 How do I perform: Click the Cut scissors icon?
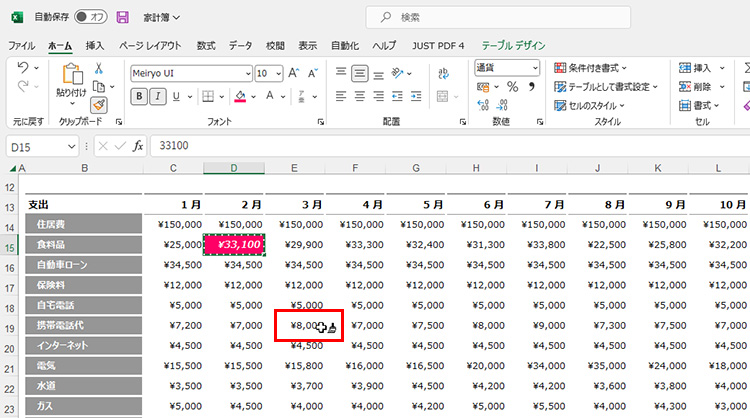click(x=99, y=68)
